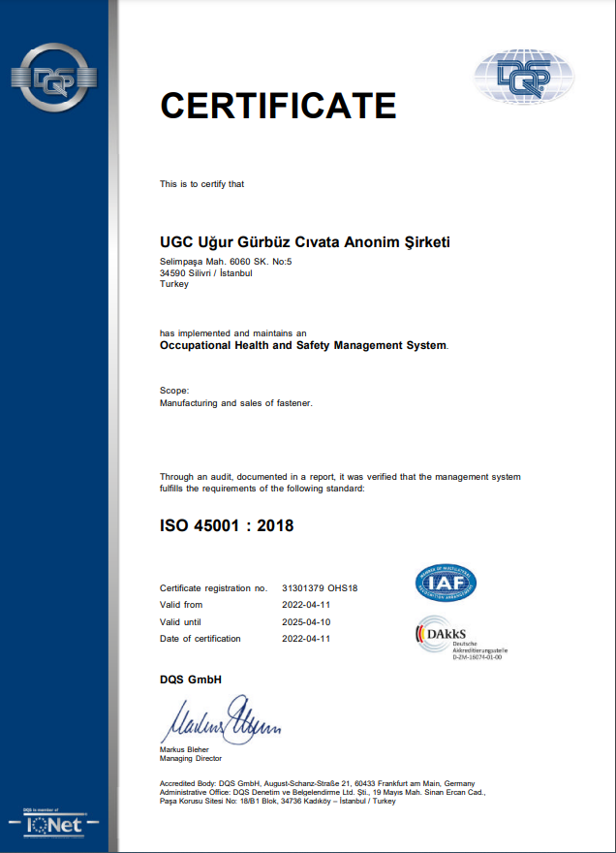The image size is (616, 853).
Task: Click the 'Administrative Office' address line
Action: click(x=323, y=792)
